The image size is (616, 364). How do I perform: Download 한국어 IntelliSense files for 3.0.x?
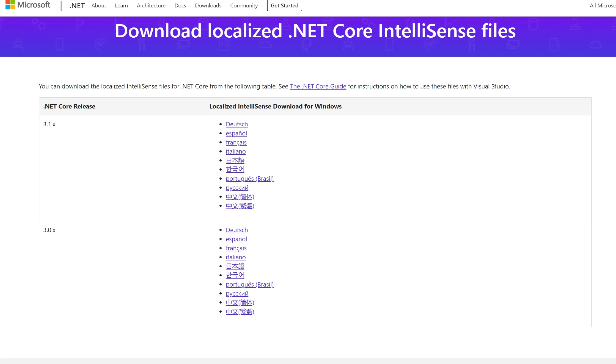[x=235, y=275]
